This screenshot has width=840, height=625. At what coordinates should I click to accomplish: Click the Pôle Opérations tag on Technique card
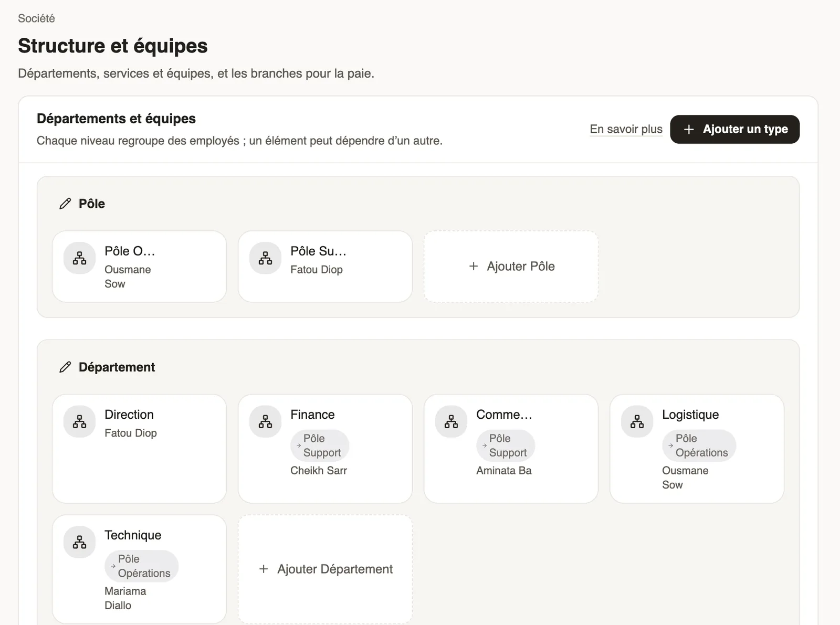tap(141, 566)
